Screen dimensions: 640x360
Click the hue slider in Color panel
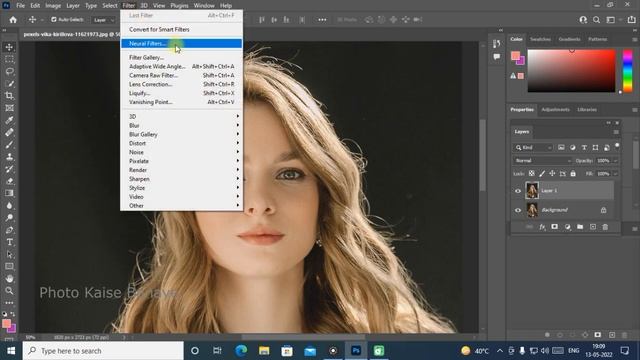point(627,71)
